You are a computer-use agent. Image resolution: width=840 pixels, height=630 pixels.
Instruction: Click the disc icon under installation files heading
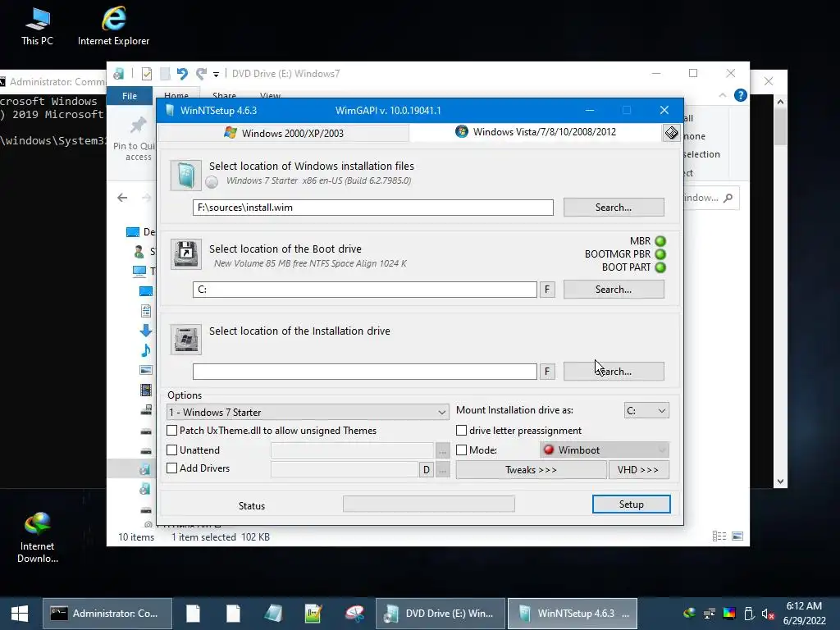pyautogui.click(x=212, y=181)
